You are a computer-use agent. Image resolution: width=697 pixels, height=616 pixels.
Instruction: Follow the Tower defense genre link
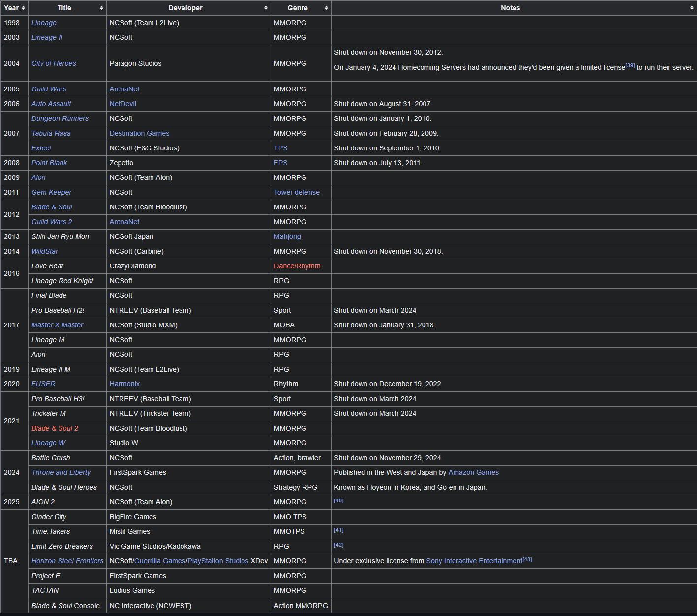(x=297, y=192)
